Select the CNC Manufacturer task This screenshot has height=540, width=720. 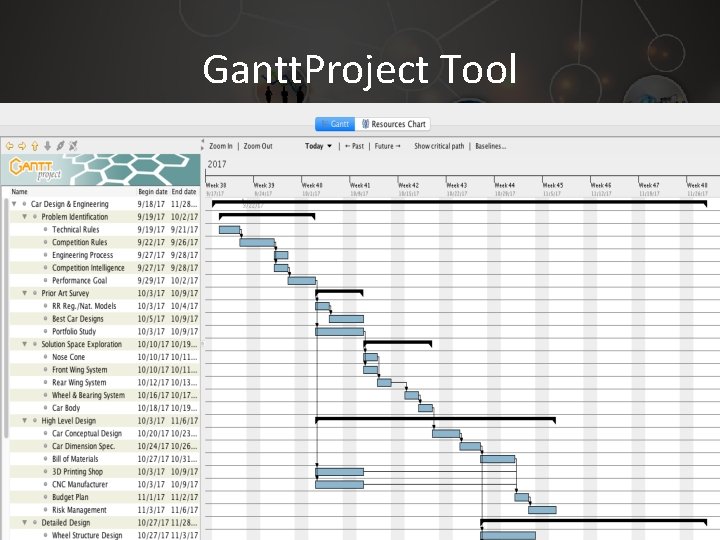coord(105,484)
